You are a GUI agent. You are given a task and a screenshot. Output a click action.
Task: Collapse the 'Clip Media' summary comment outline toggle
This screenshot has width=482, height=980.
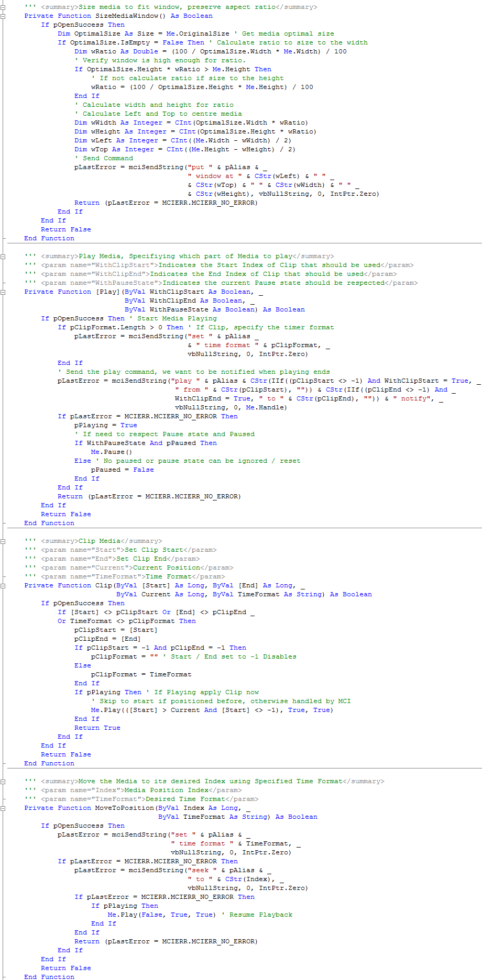[x=3, y=541]
